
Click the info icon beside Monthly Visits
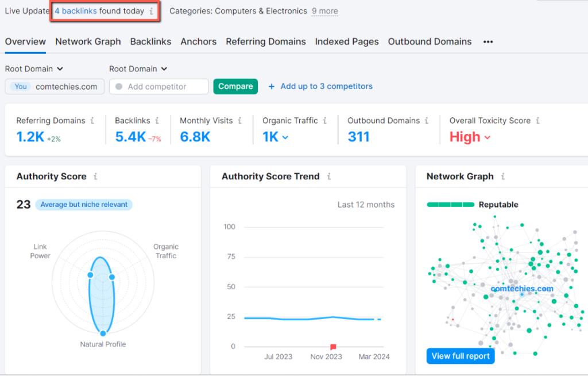239,121
